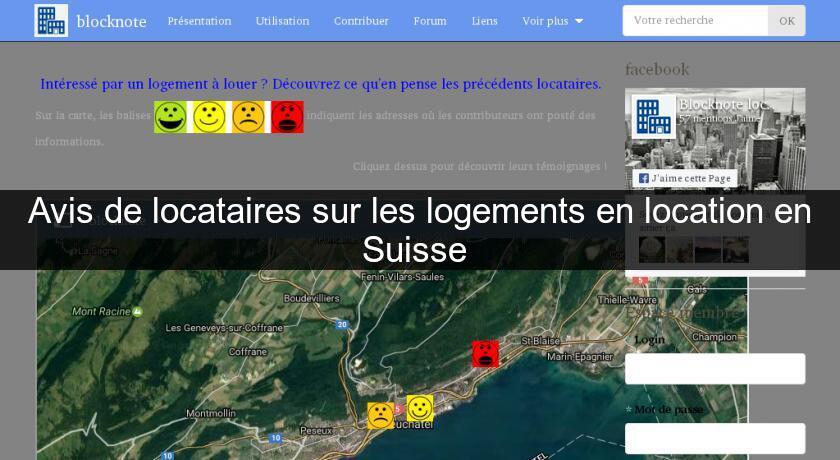Click the route 20 road shield
This screenshot has width=840, height=460.
pos(342,325)
